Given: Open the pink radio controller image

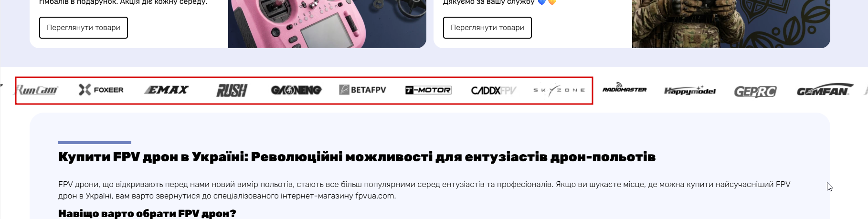Looking at the screenshot, I should (327, 24).
